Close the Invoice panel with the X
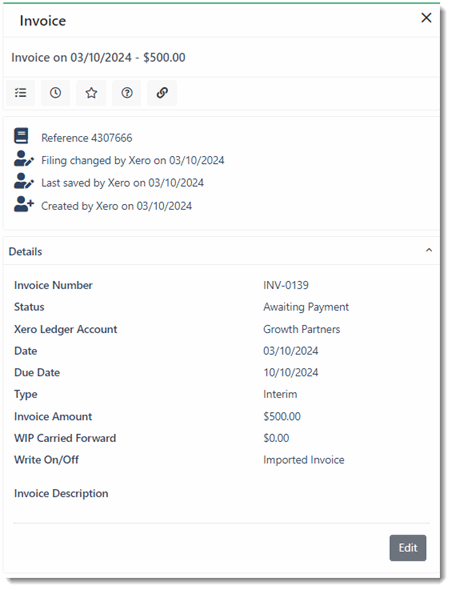This screenshot has height=590, width=452. tap(426, 18)
